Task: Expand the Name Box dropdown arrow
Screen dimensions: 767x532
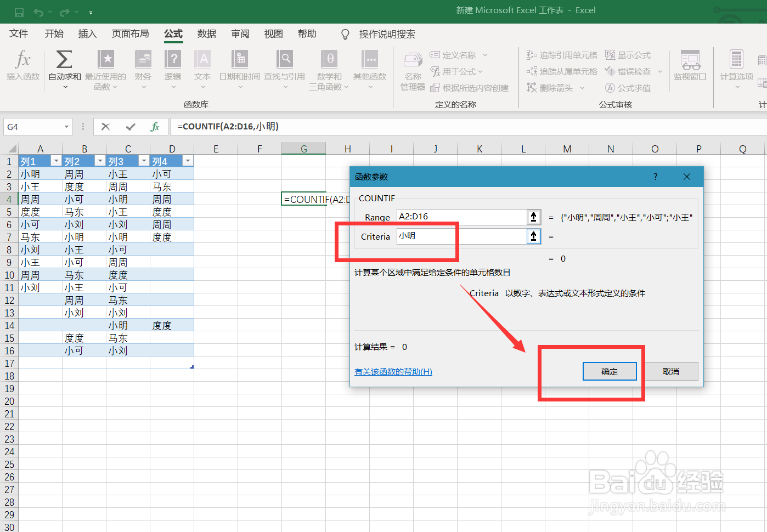Action: (x=66, y=127)
